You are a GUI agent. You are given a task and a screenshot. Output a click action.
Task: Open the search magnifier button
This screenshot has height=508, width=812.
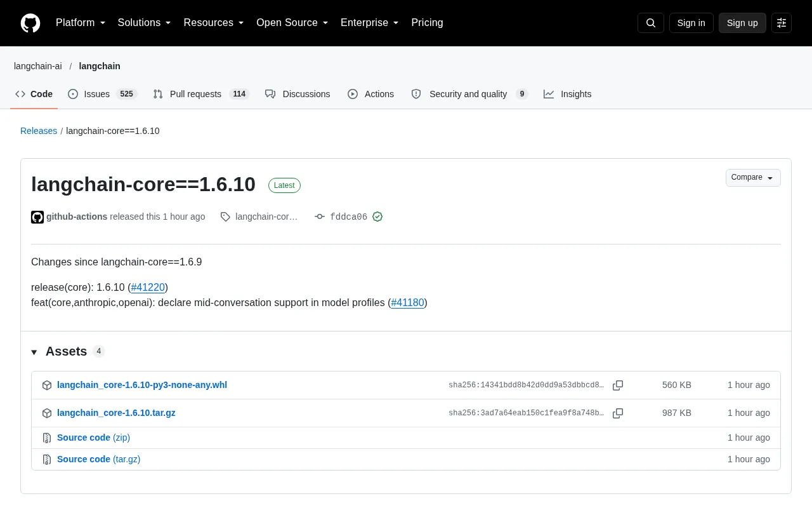tap(651, 23)
